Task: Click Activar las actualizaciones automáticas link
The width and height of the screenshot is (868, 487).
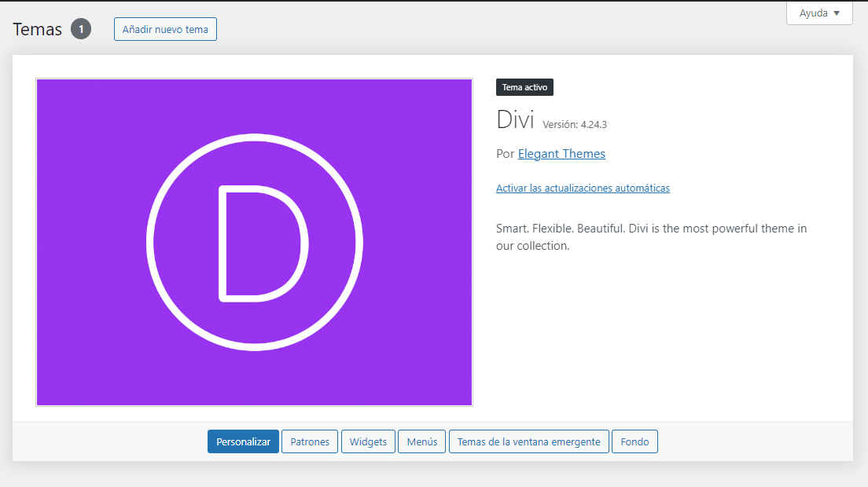Action: pyautogui.click(x=583, y=188)
